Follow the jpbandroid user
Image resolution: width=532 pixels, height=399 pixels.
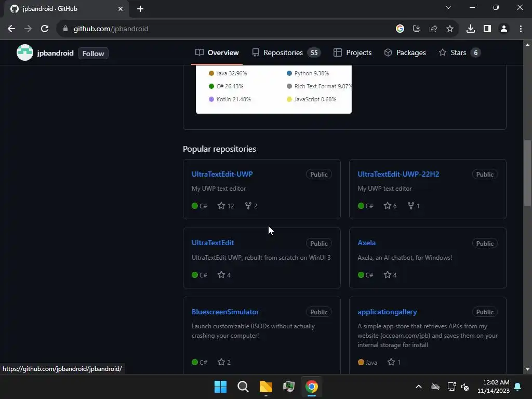click(94, 54)
